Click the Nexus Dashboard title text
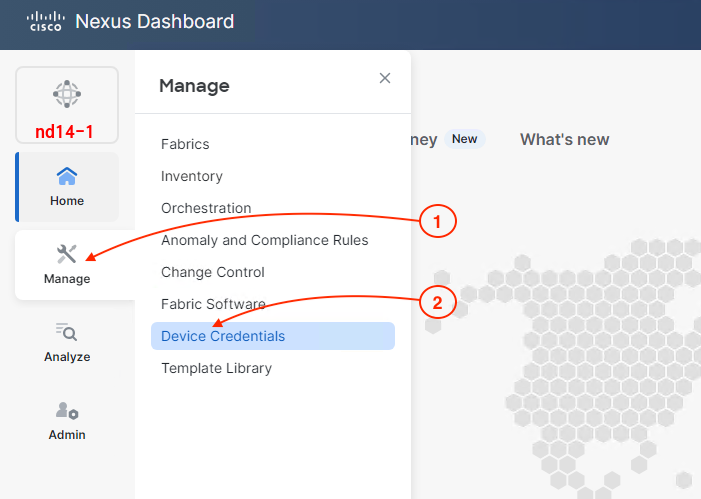 [155, 21]
